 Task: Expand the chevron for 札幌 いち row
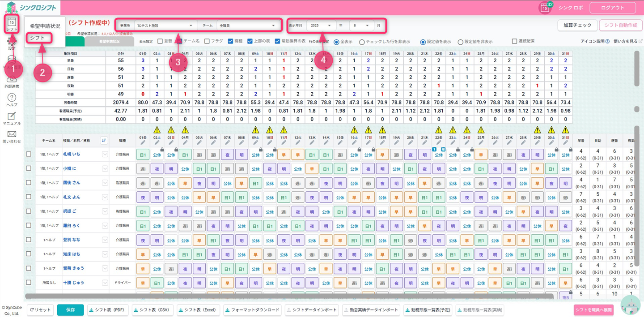(x=105, y=155)
